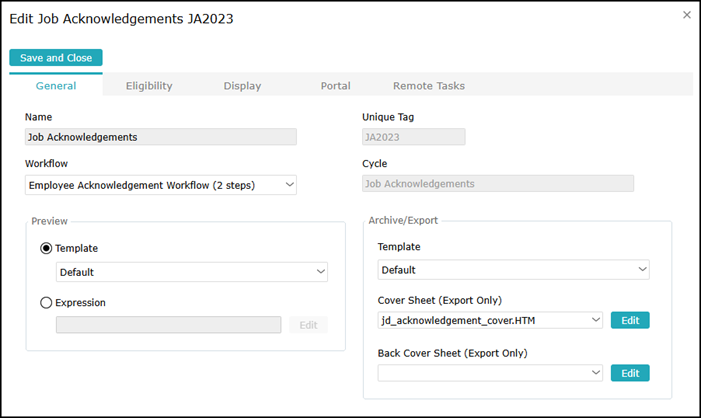The image size is (701, 418).
Task: Switch to the General tab
Action: tap(56, 86)
